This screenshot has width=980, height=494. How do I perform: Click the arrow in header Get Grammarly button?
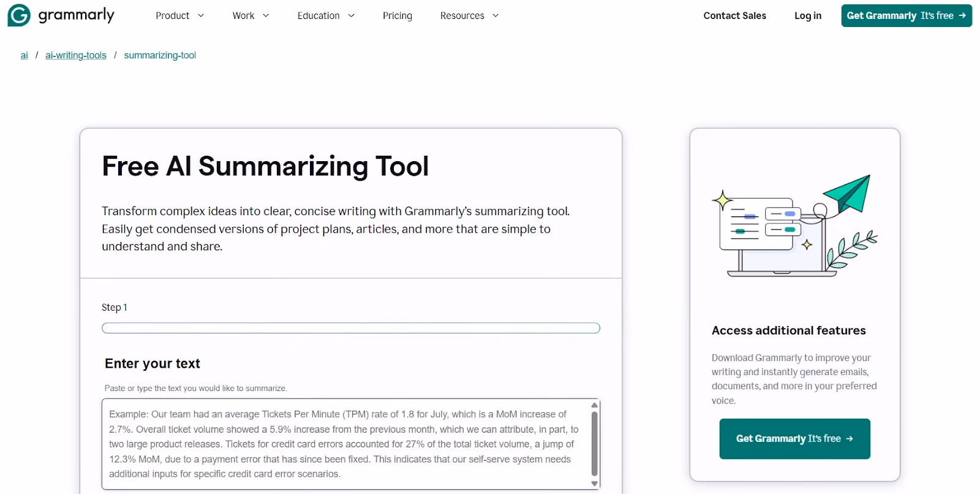pyautogui.click(x=962, y=15)
